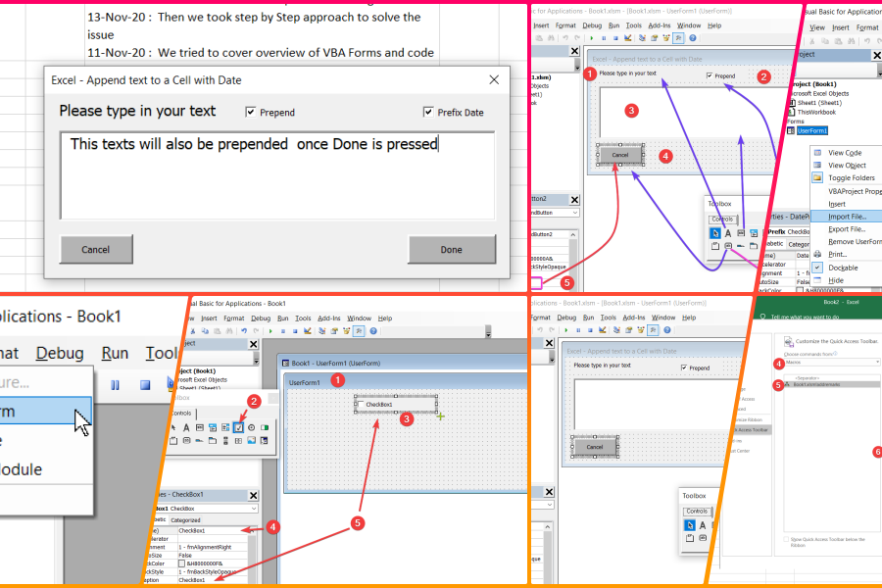Expand the object dropdown in the purple-arrow editor's properties
882x588 pixels.
click(575, 213)
